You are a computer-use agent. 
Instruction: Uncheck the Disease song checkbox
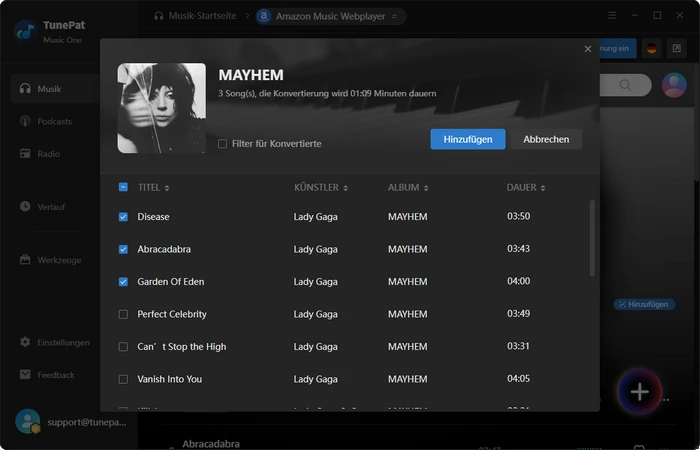pyautogui.click(x=123, y=217)
